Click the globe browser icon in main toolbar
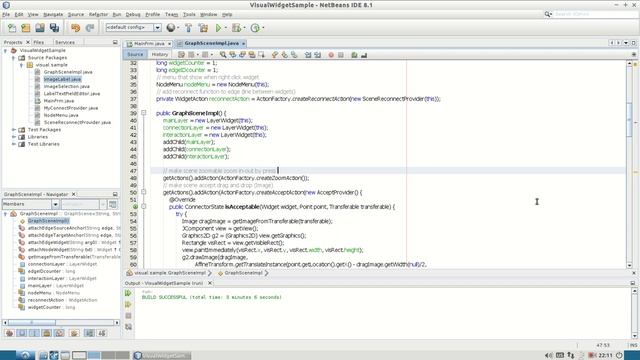This screenshot has width=640, height=360. 171,28
